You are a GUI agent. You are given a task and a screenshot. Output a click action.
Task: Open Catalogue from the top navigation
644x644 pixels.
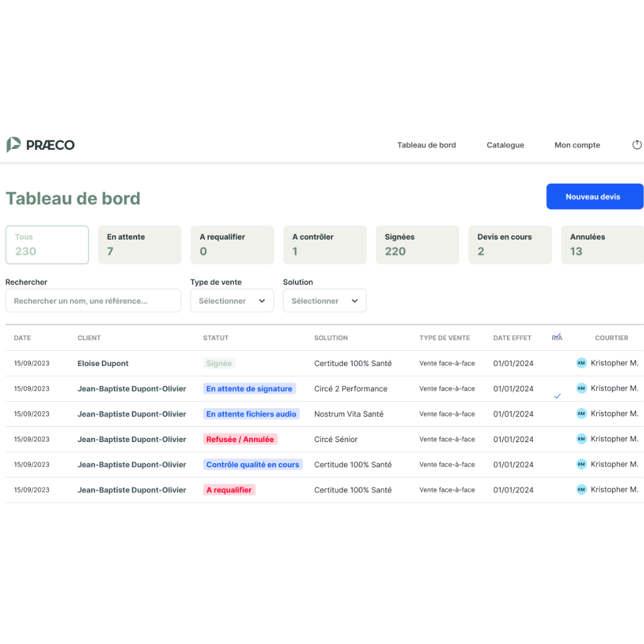coord(505,145)
